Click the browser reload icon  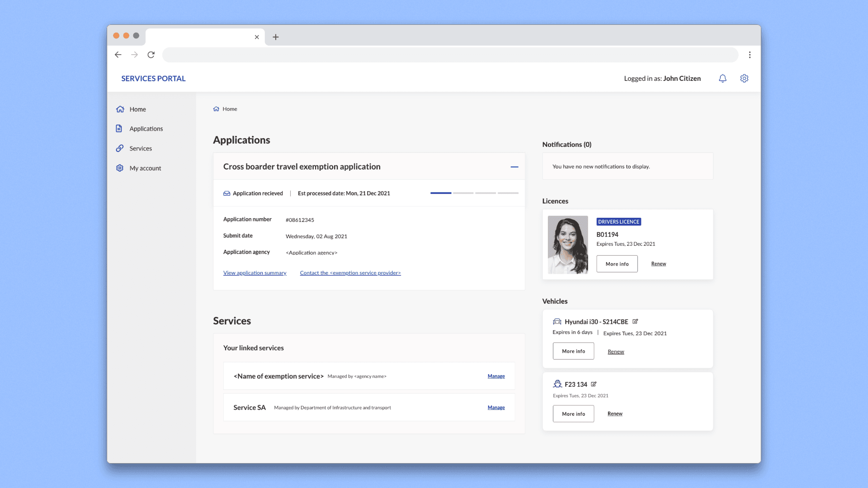click(151, 55)
